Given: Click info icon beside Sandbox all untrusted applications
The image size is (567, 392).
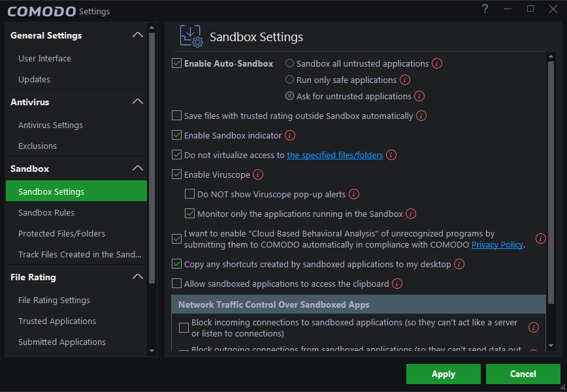Looking at the screenshot, I should click(438, 64).
